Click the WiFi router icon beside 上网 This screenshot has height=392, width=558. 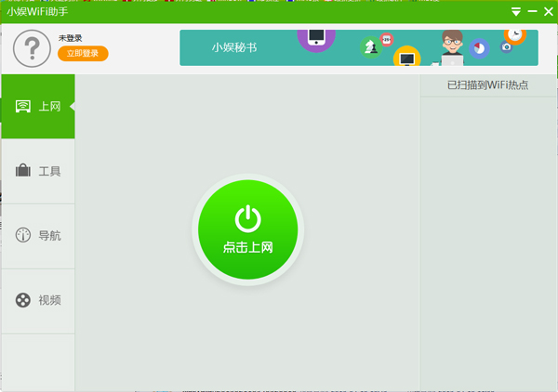pos(23,106)
